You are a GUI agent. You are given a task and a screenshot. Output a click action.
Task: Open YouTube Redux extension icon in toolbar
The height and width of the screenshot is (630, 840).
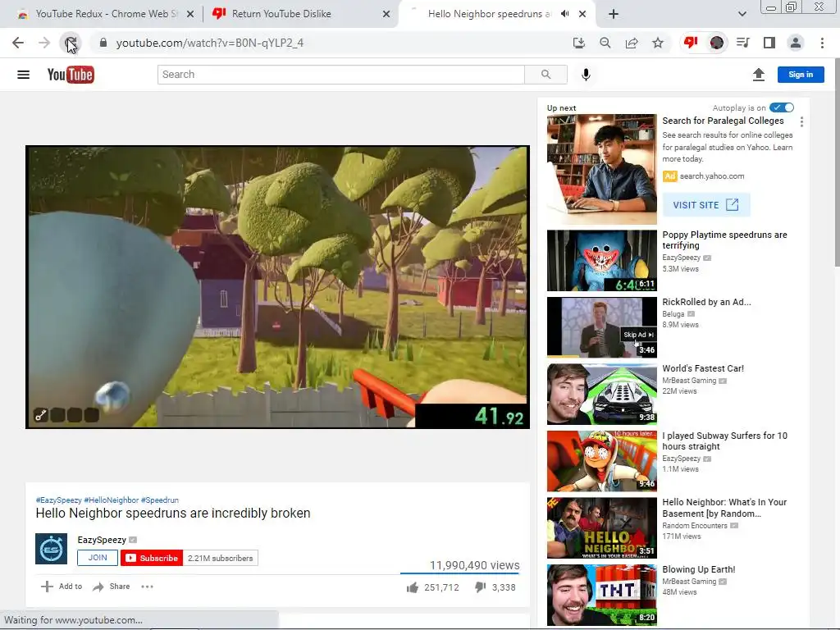[716, 43]
